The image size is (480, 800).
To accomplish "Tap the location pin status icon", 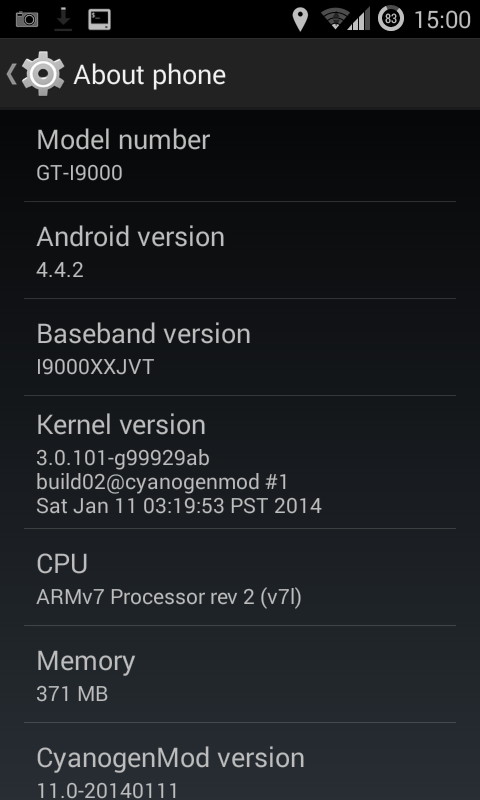I will point(300,19).
